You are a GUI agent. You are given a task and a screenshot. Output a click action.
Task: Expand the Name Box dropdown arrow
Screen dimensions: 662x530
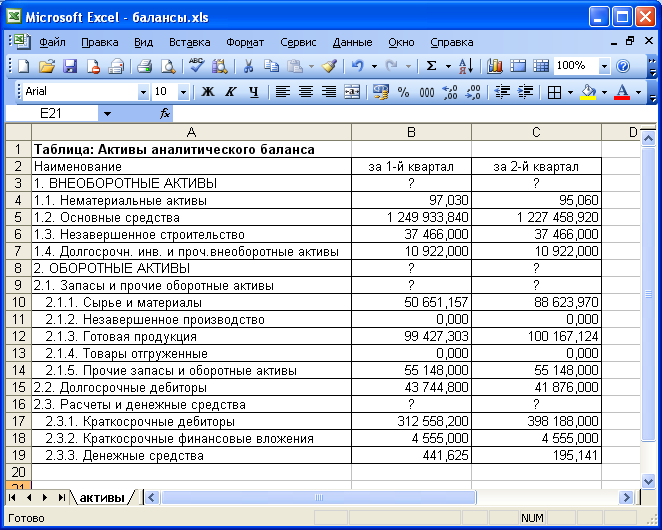(x=107, y=114)
